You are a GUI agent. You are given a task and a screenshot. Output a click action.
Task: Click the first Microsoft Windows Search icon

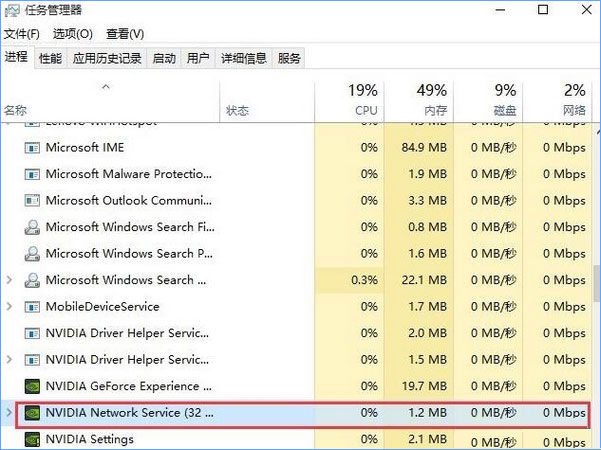(x=31, y=227)
